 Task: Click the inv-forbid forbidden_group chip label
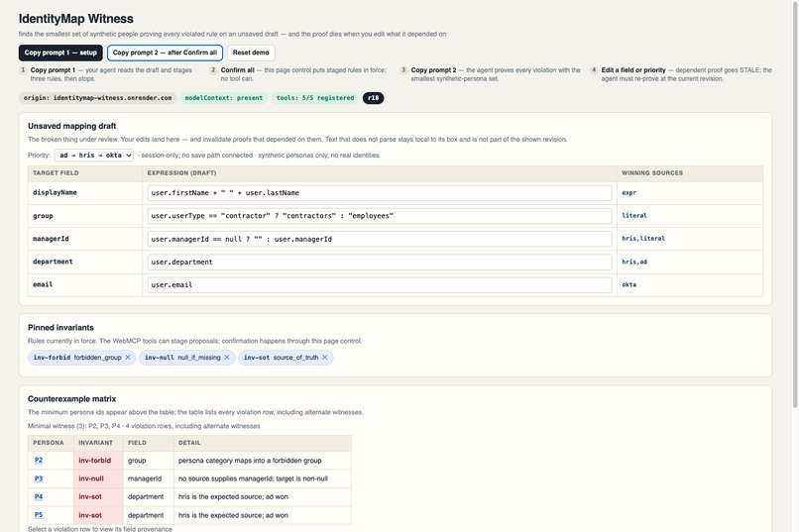coord(77,358)
